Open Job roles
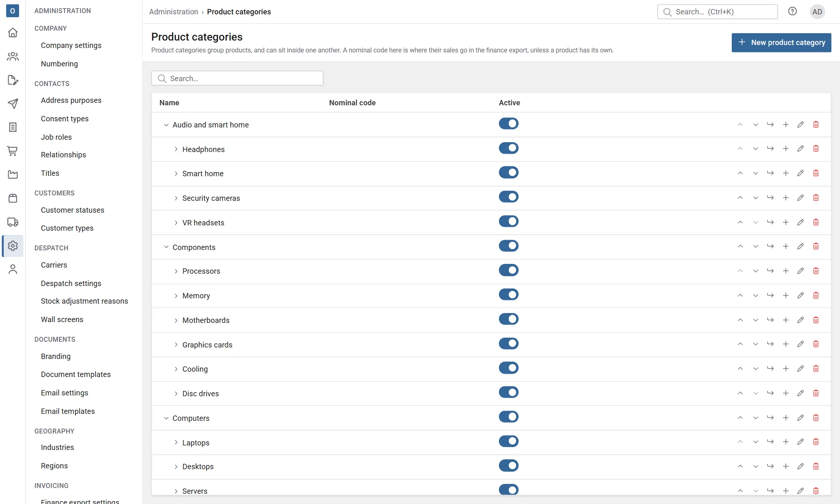This screenshot has height=504, width=840. 56,137
